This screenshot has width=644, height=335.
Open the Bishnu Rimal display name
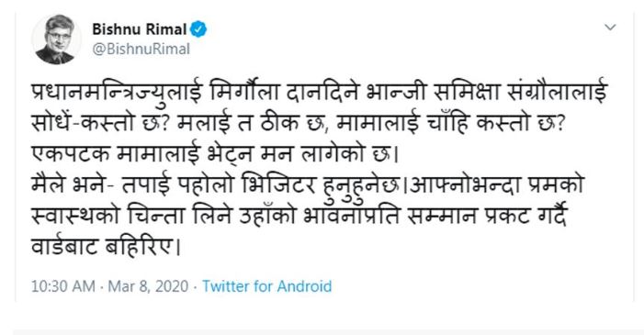(x=140, y=29)
